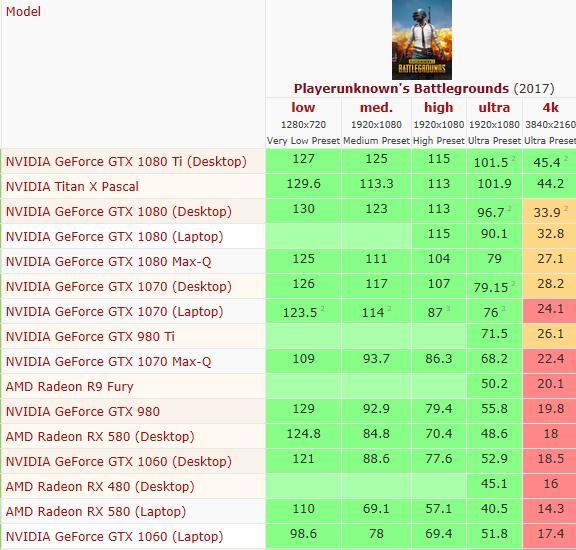Click the 98.6 low value for GTX 1060 Laptop
This screenshot has height=550, width=576.
[303, 533]
